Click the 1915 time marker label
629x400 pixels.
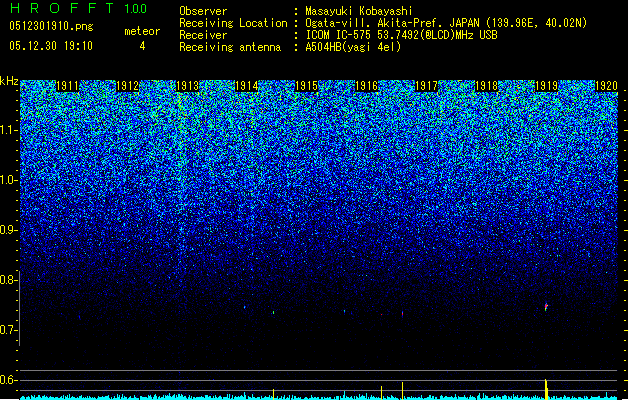306,86
